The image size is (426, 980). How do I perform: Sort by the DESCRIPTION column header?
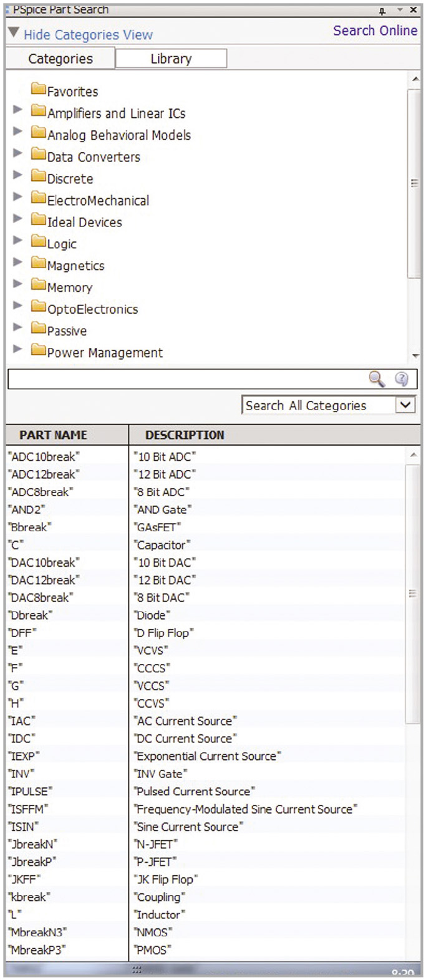(x=274, y=435)
